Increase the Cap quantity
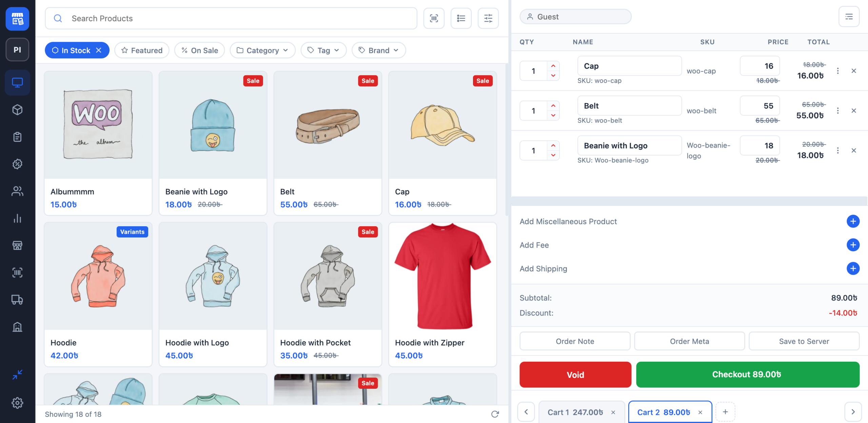 pos(553,66)
